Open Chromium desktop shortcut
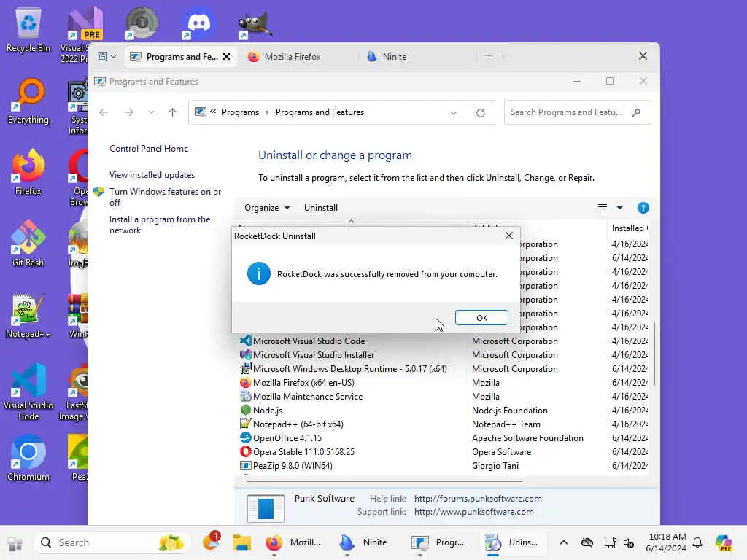This screenshot has height=560, width=747. click(28, 458)
